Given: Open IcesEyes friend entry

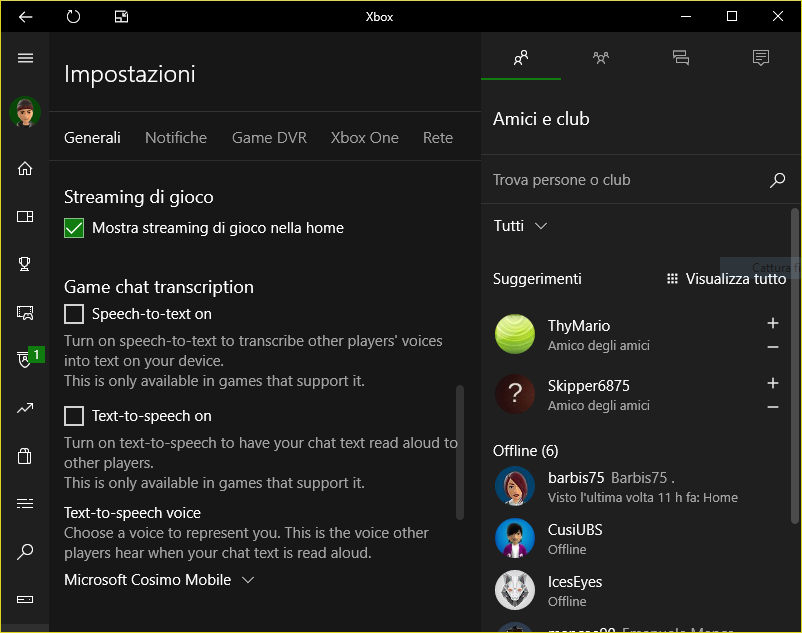Looking at the screenshot, I should point(637,590).
